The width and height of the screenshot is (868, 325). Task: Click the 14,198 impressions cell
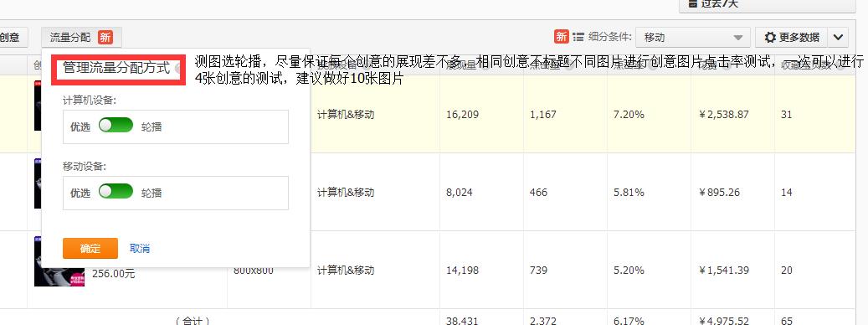pyautogui.click(x=462, y=271)
